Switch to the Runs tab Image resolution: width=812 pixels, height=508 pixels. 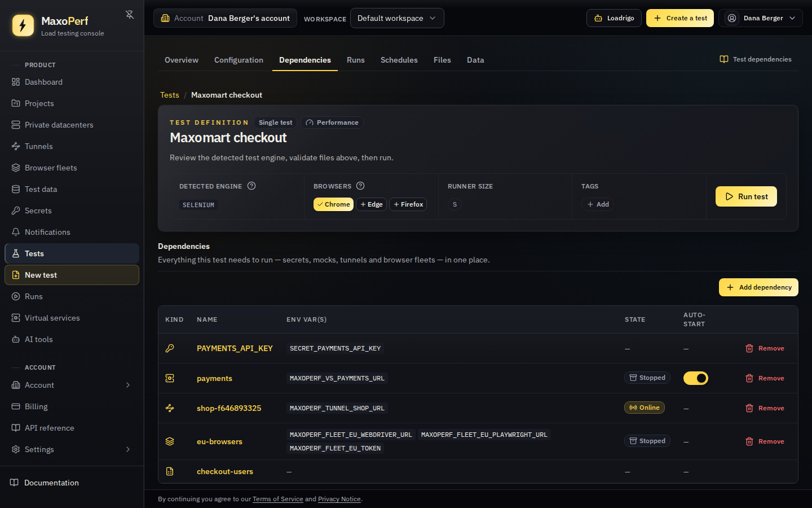(x=356, y=60)
